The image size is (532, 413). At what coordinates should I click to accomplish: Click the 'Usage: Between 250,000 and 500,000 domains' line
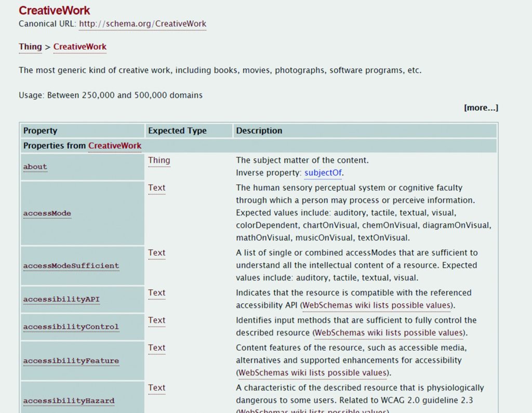111,95
